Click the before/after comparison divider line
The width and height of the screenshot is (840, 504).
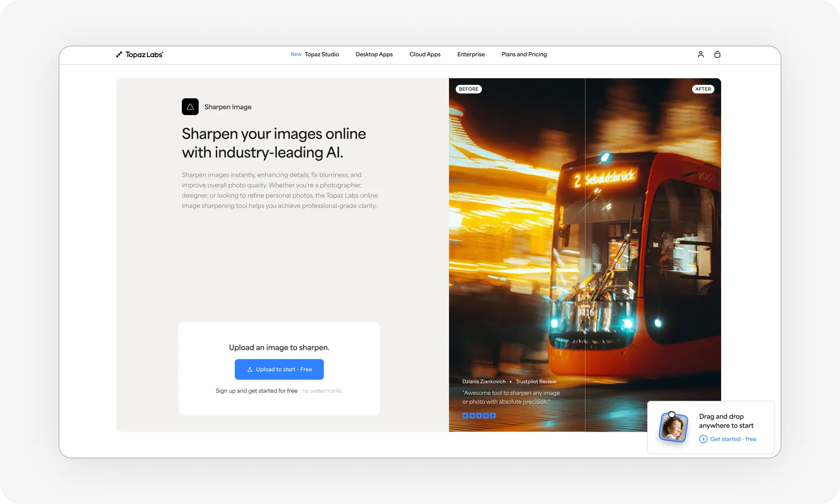pos(585,252)
